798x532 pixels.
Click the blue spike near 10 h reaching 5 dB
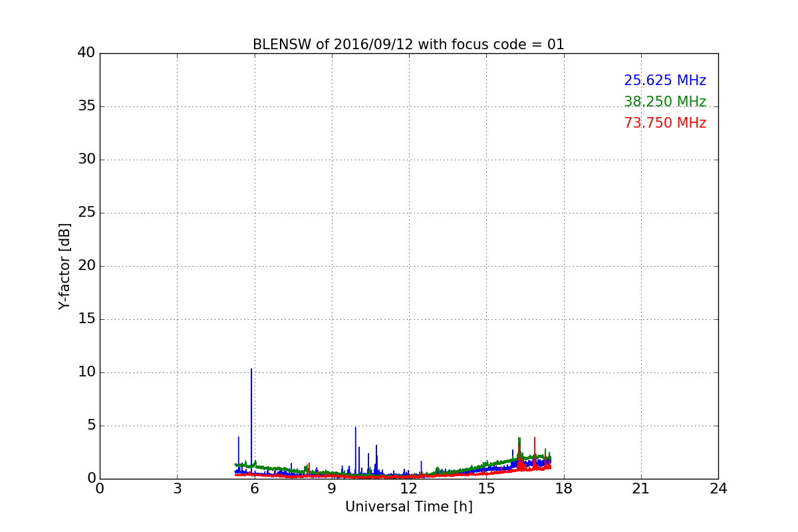tap(356, 451)
